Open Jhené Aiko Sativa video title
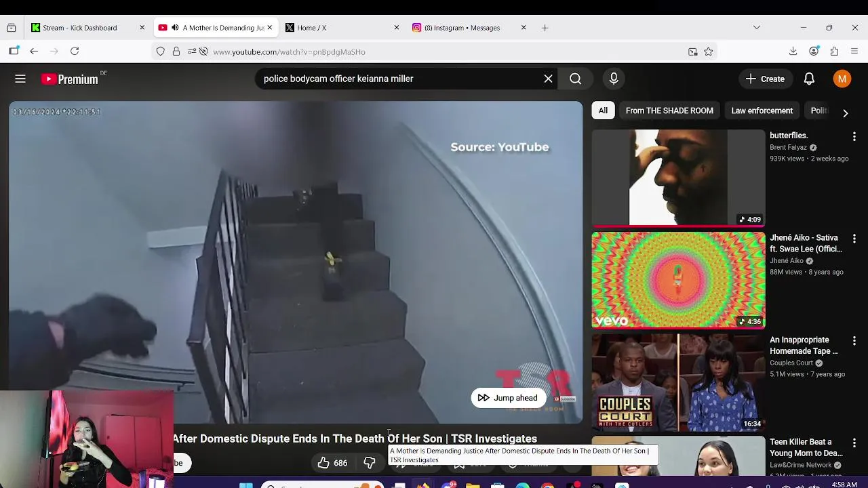Screen dimensions: 868x488 coord(806,243)
